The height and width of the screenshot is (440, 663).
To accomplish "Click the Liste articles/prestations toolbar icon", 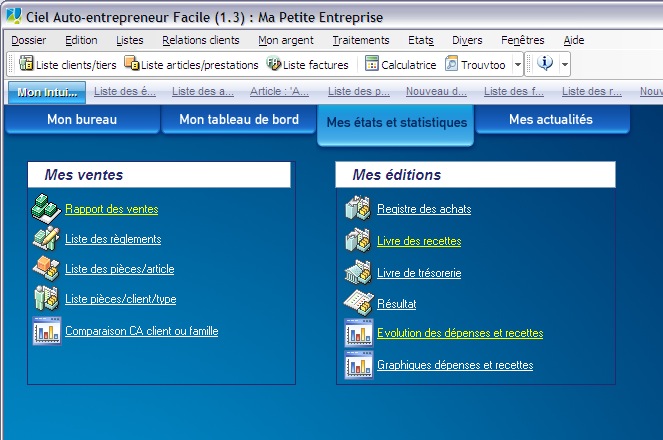I will pos(132,63).
